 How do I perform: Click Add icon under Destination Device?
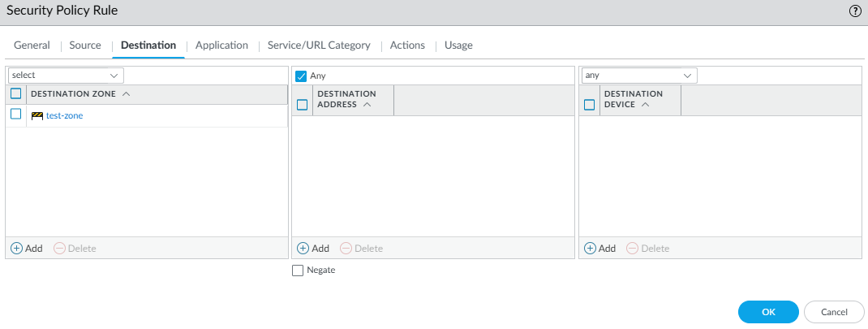590,248
